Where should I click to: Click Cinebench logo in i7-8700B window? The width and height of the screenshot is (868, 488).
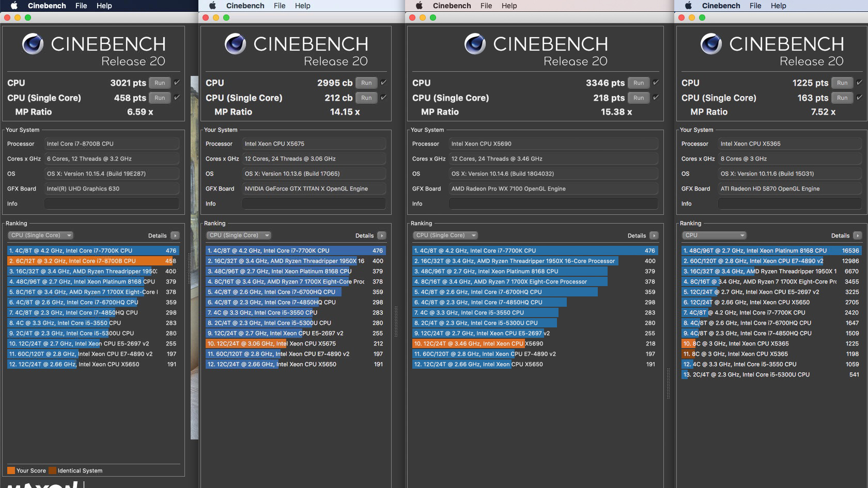tap(33, 44)
